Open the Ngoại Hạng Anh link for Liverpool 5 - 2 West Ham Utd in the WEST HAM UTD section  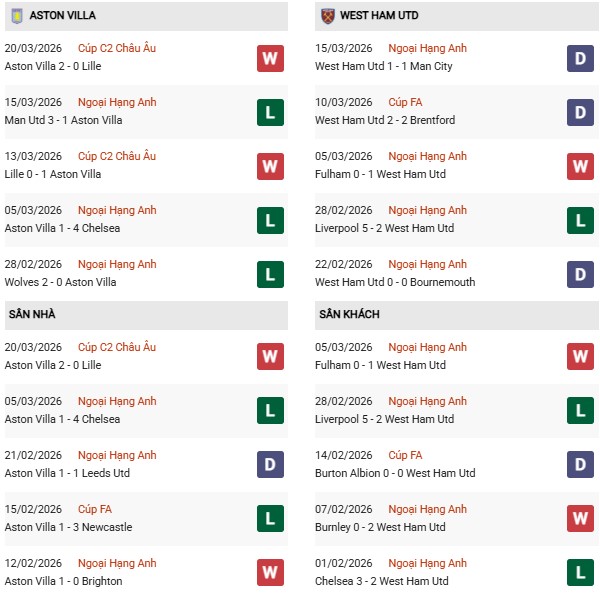tap(427, 210)
